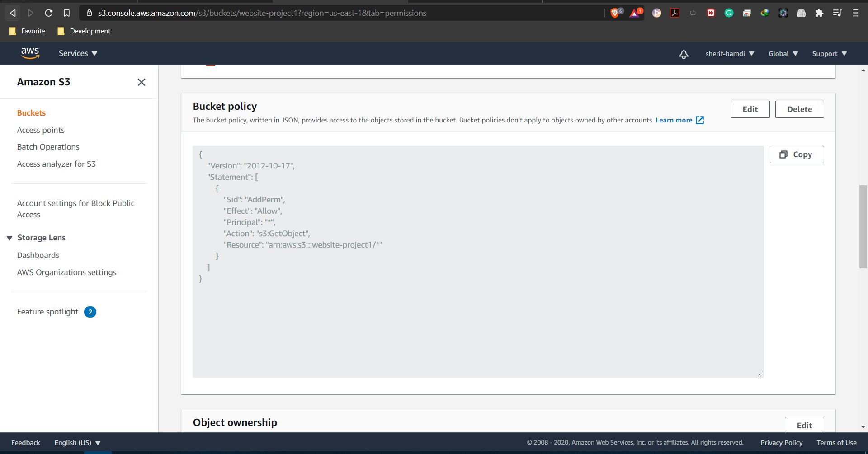This screenshot has height=454, width=868.
Task: Click the Copy button for the bucket policy
Action: (797, 154)
